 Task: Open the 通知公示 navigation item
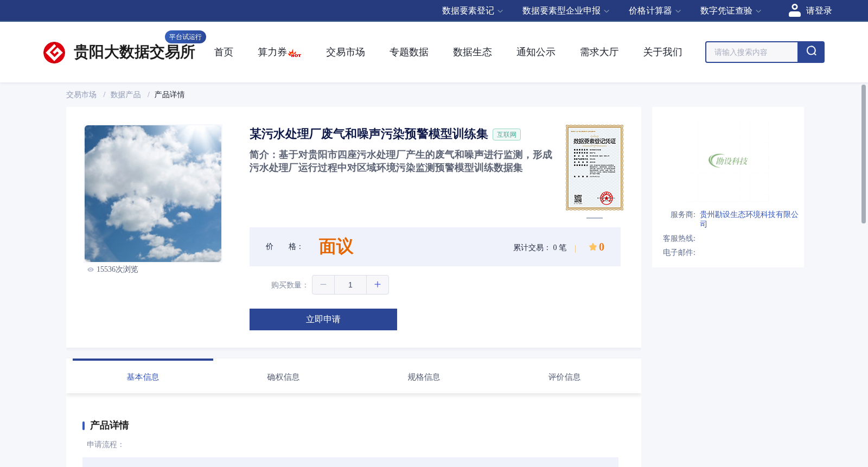pos(536,52)
